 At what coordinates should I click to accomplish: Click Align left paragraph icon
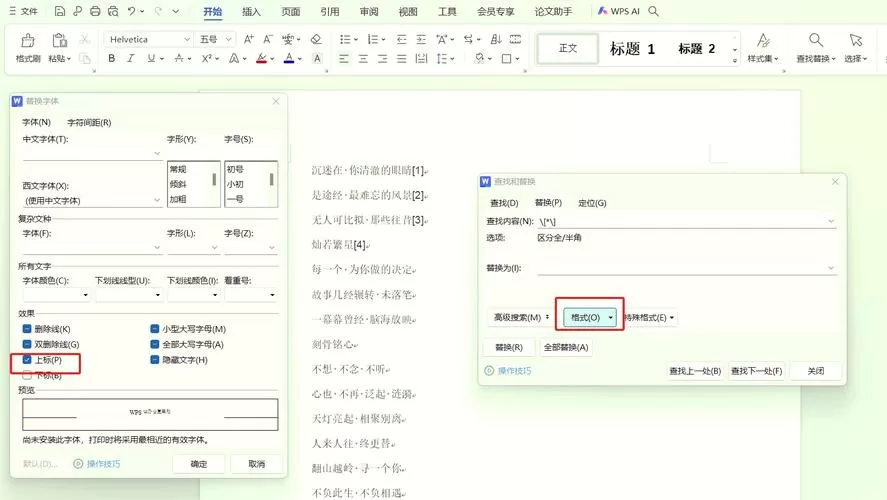344,58
